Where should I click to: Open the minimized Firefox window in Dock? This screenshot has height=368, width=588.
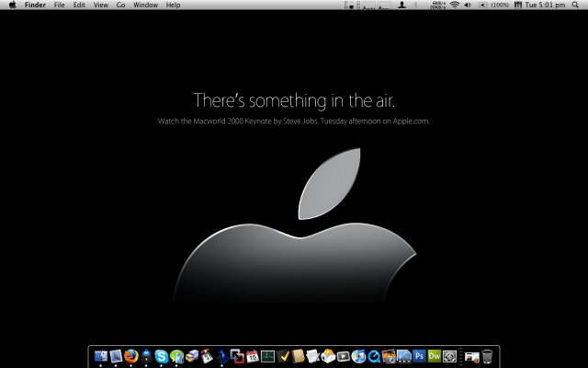coord(472,357)
